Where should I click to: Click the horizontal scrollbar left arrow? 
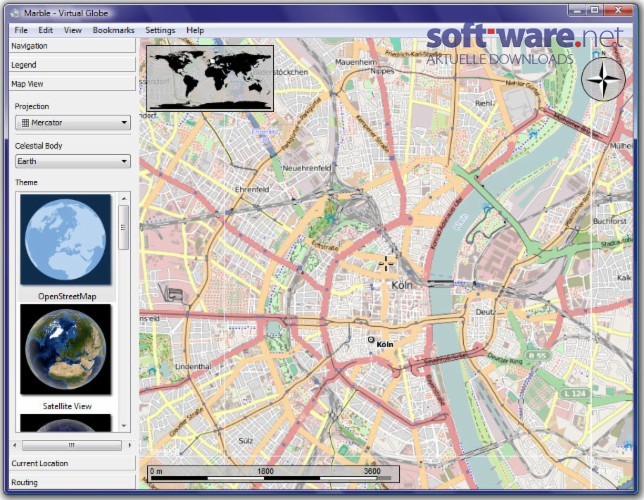tap(15, 445)
